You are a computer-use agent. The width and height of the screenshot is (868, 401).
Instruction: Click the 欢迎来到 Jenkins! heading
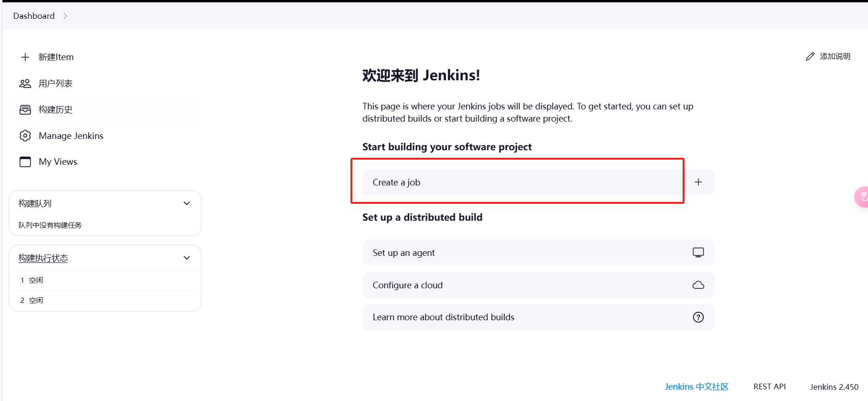pyautogui.click(x=421, y=75)
